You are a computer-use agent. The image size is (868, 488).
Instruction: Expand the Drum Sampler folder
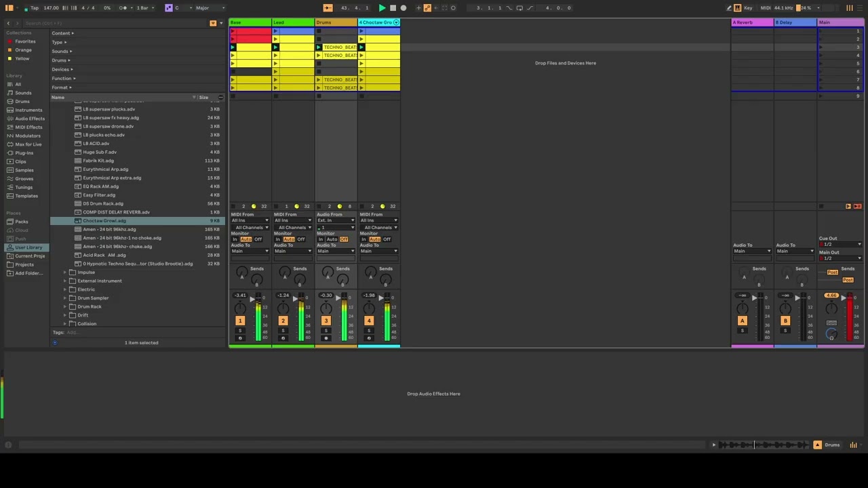[x=66, y=298]
